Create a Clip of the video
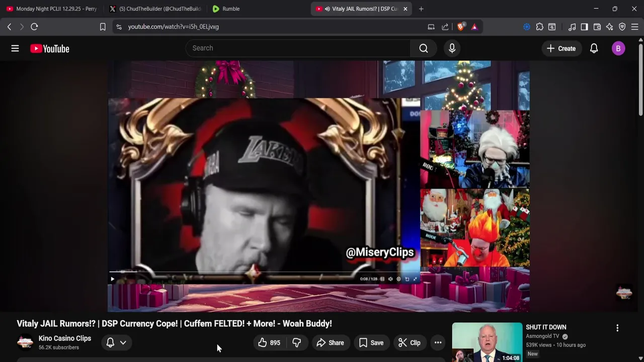Viewport: 644px width, 362px height. [x=409, y=343]
